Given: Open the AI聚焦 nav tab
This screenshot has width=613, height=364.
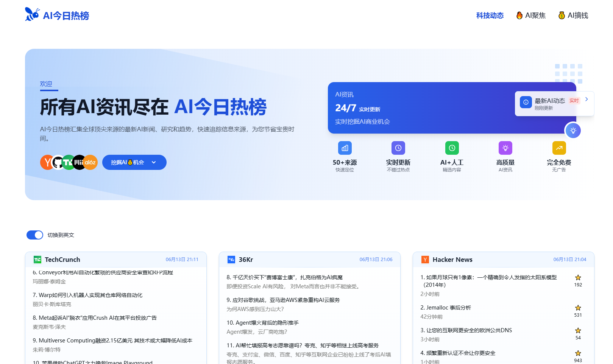Looking at the screenshot, I should pyautogui.click(x=531, y=16).
